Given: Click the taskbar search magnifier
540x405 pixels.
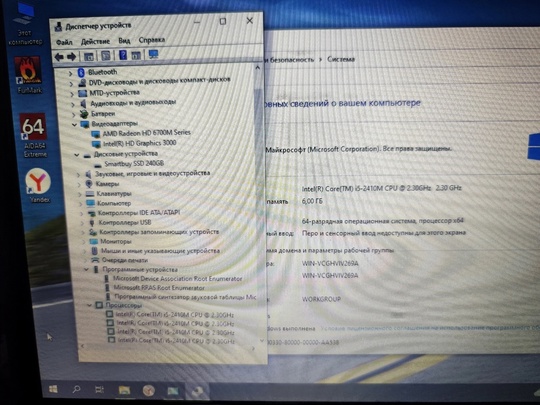Looking at the screenshot, I should 76,390.
